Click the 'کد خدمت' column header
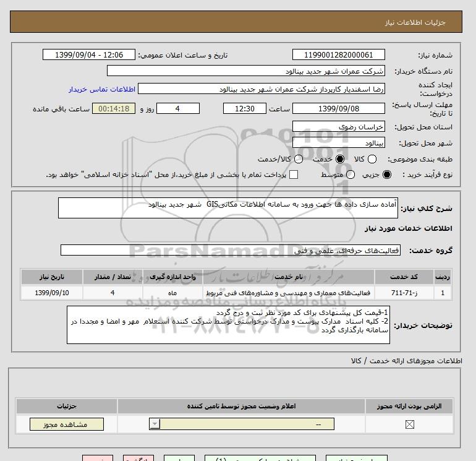 [404, 277]
